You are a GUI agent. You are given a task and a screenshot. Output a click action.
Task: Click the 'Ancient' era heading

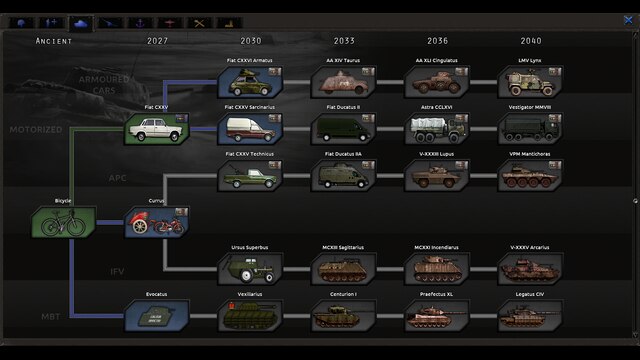point(53,41)
